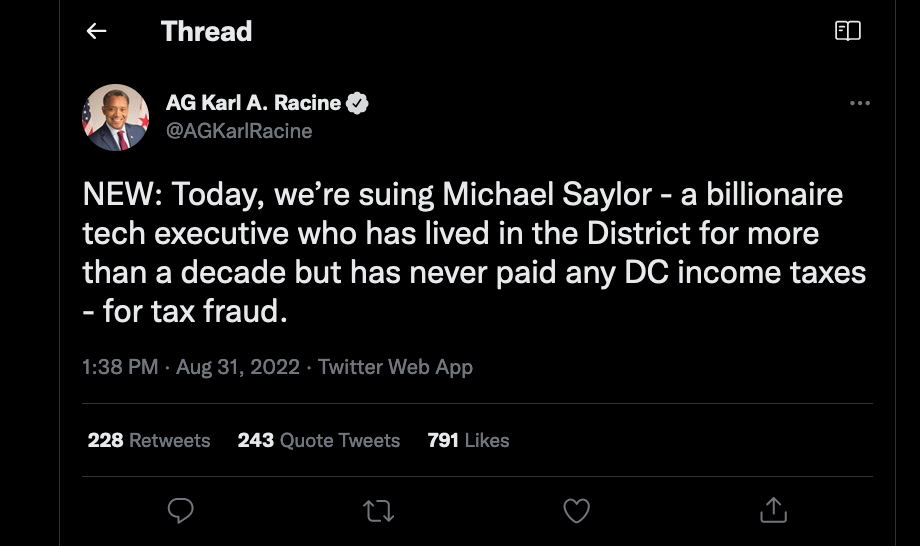View the 228 Retweets list

click(149, 440)
